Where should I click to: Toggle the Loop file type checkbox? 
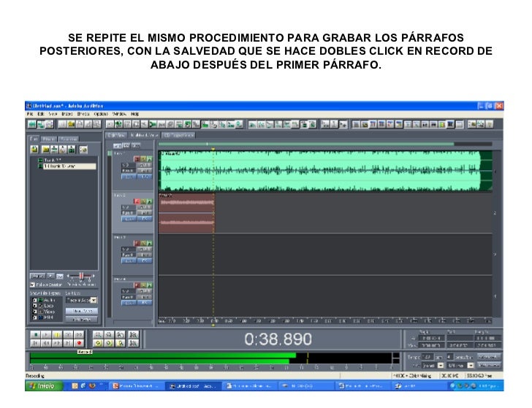(34, 306)
